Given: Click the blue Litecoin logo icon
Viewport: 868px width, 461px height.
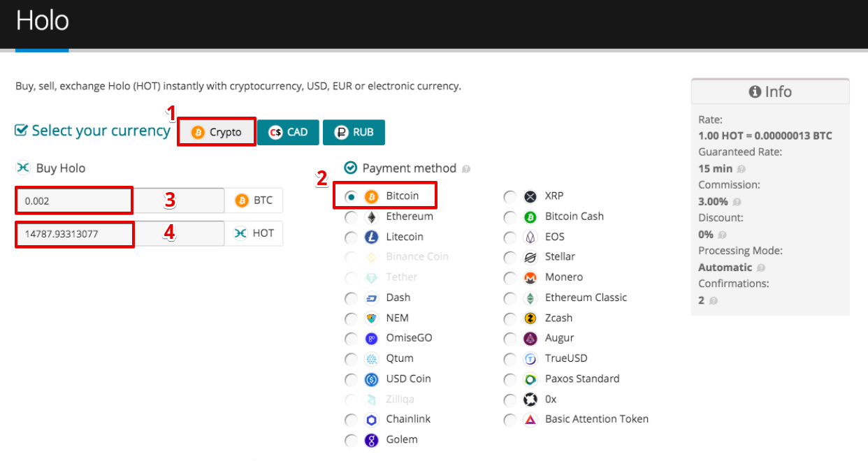Looking at the screenshot, I should [x=371, y=237].
